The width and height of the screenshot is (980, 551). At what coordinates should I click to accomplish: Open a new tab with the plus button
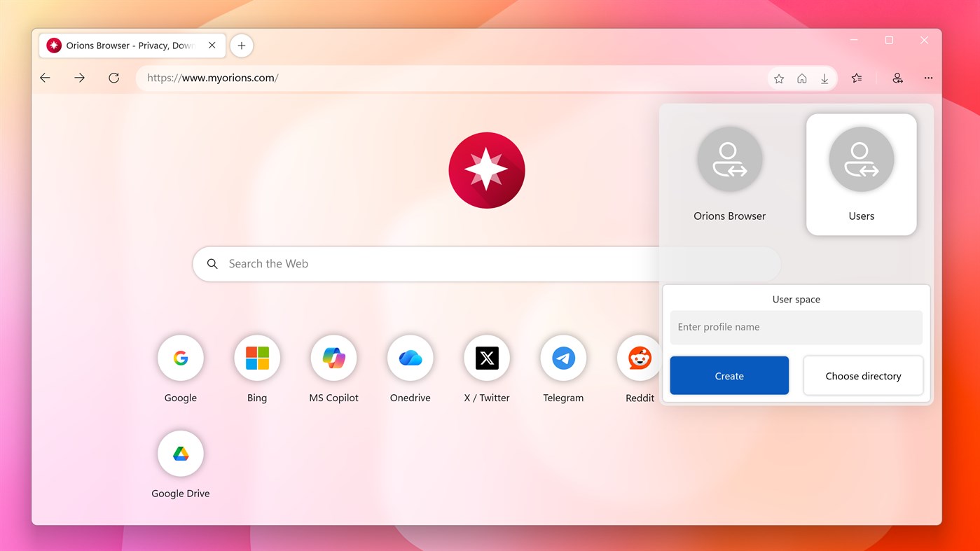tap(241, 45)
